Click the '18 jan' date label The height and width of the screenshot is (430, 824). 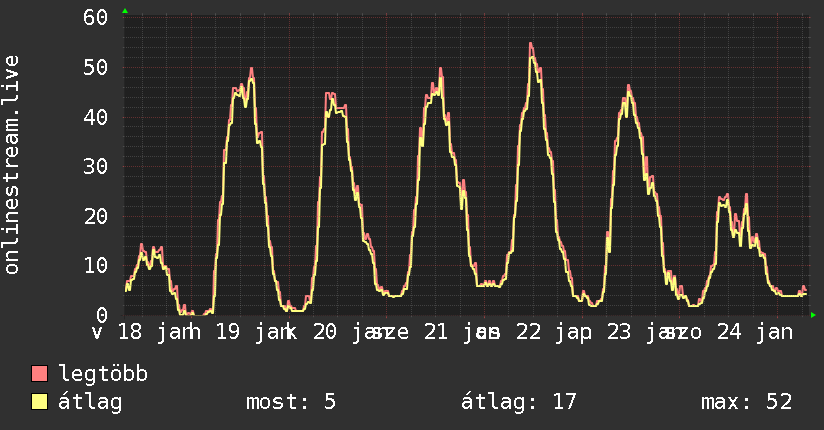(x=157, y=332)
